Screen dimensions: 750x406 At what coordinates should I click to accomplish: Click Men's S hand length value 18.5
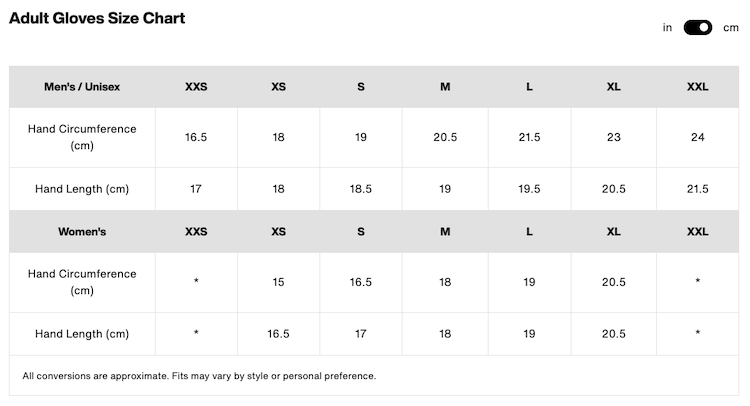pos(361,189)
